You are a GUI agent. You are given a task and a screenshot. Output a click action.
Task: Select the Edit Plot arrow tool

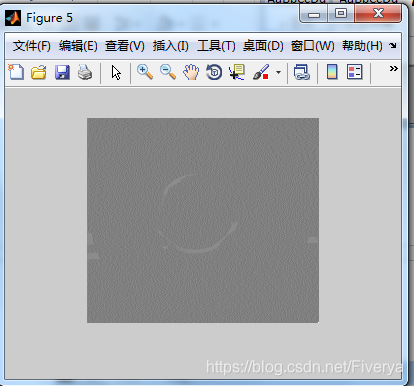click(116, 73)
